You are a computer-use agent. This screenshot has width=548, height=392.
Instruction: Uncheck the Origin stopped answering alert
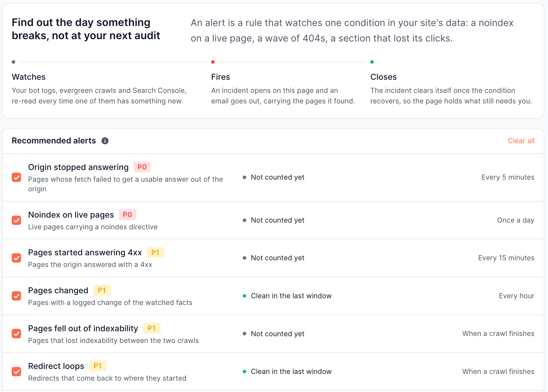pos(16,177)
